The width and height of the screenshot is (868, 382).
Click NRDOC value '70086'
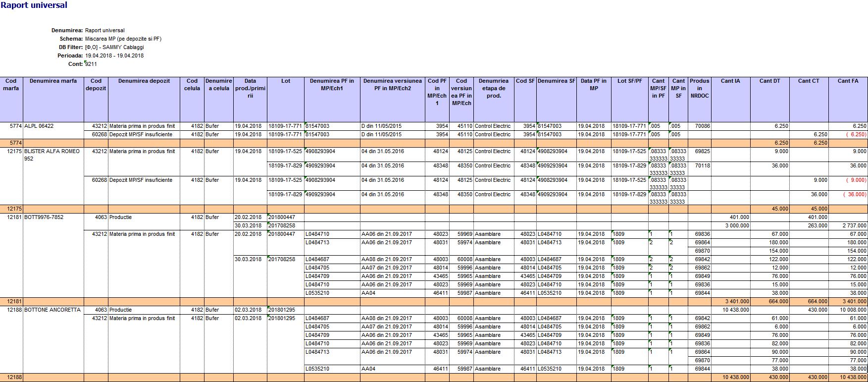click(702, 126)
